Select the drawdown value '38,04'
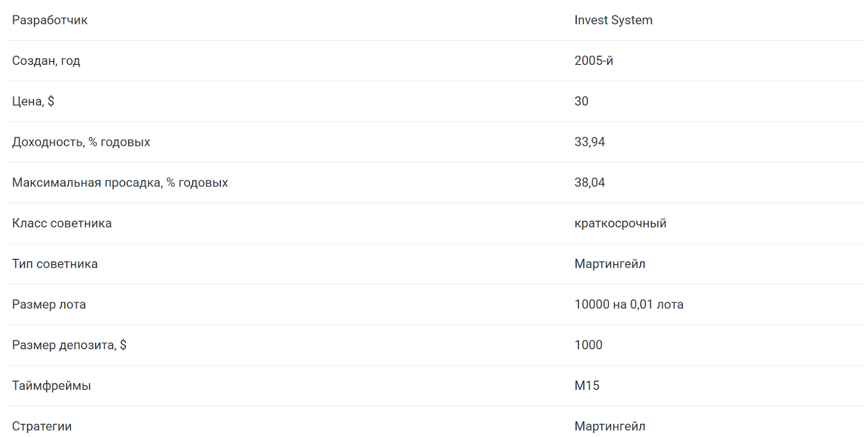Viewport: 868px width, 437px height. [589, 183]
